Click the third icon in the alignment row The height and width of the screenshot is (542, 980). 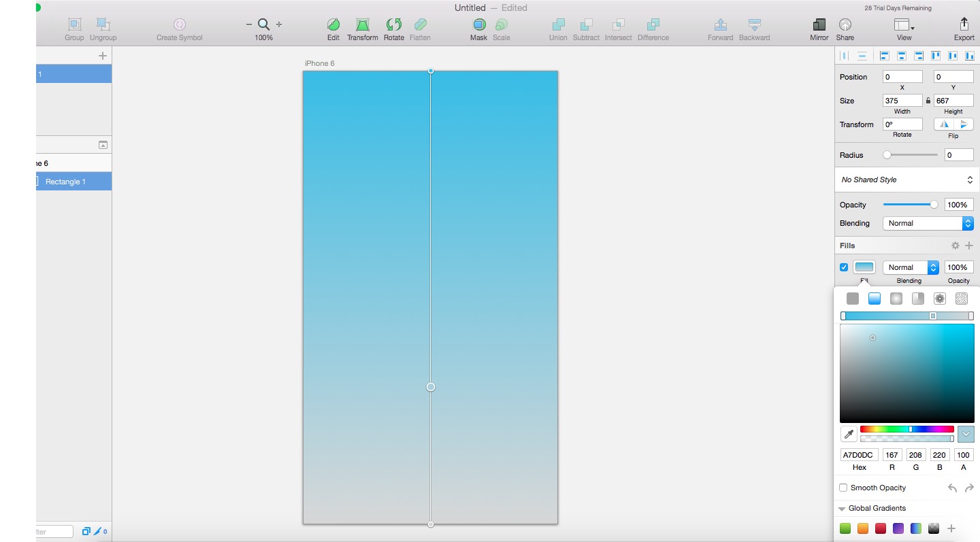[x=885, y=56]
